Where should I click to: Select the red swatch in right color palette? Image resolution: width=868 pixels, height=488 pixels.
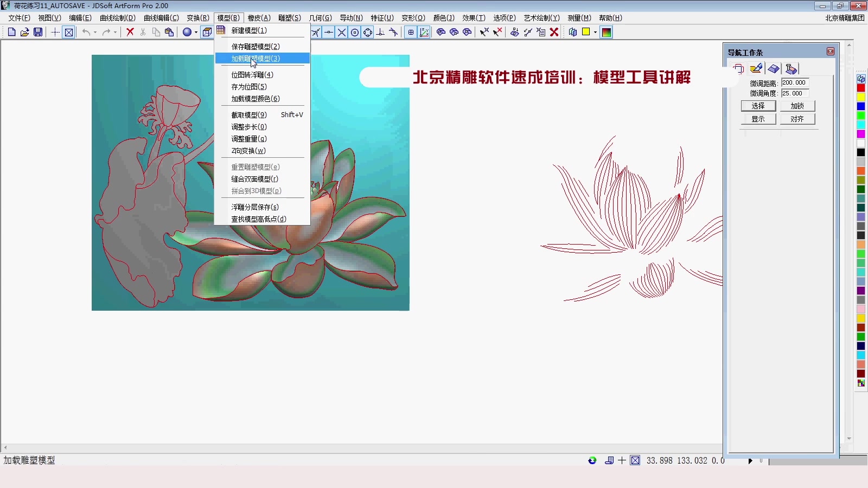861,87
